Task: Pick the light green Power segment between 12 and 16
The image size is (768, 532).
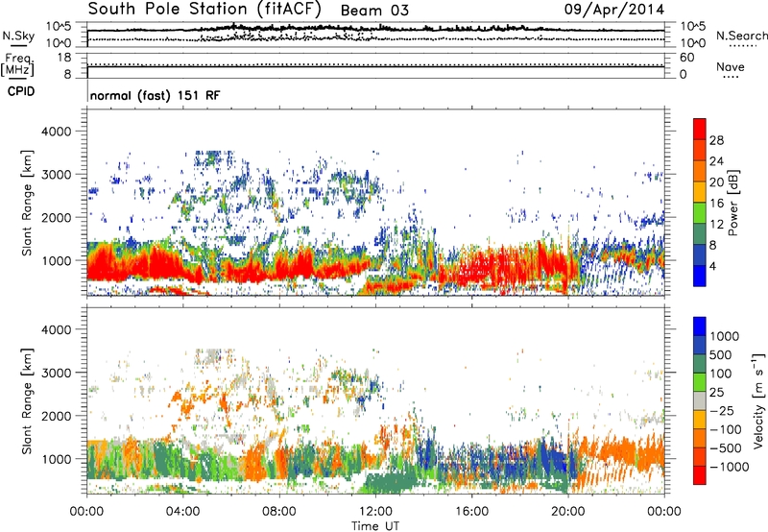Action: 700,213
